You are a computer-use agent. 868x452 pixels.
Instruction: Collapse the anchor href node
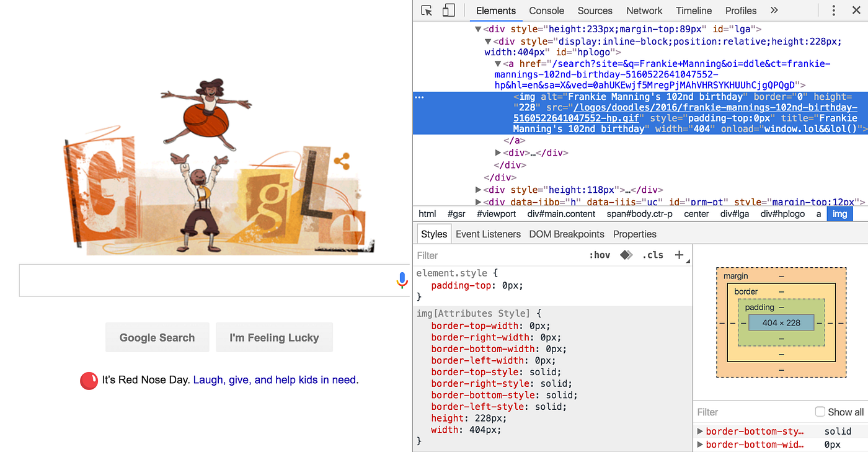point(498,64)
